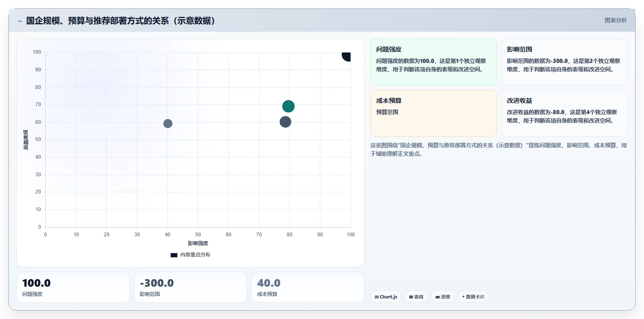The image size is (644, 319).
Task: Select the 进度 chip
Action: [x=442, y=297]
